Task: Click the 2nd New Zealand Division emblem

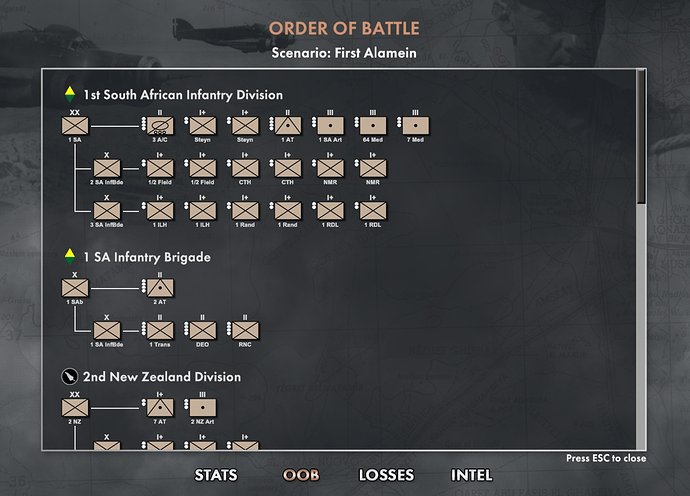Action: pyautogui.click(x=69, y=377)
